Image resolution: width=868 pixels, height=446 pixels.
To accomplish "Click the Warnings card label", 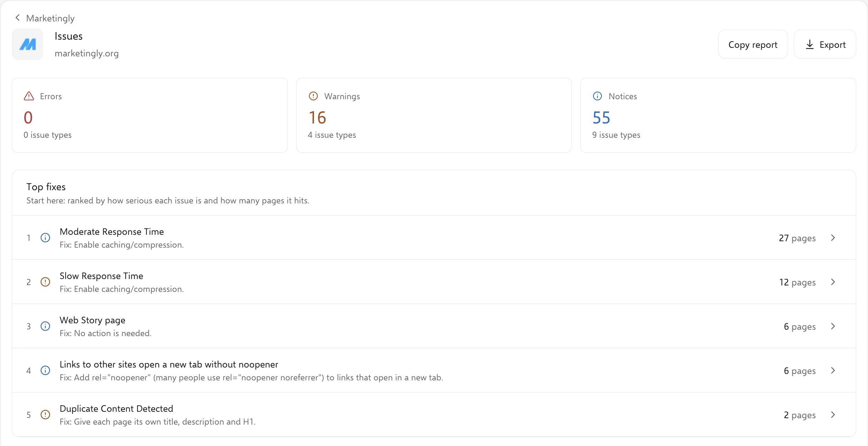I will pos(342,96).
